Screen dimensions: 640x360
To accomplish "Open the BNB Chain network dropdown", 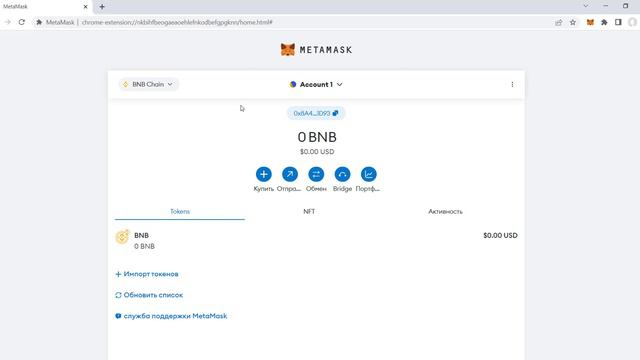I will coord(148,84).
